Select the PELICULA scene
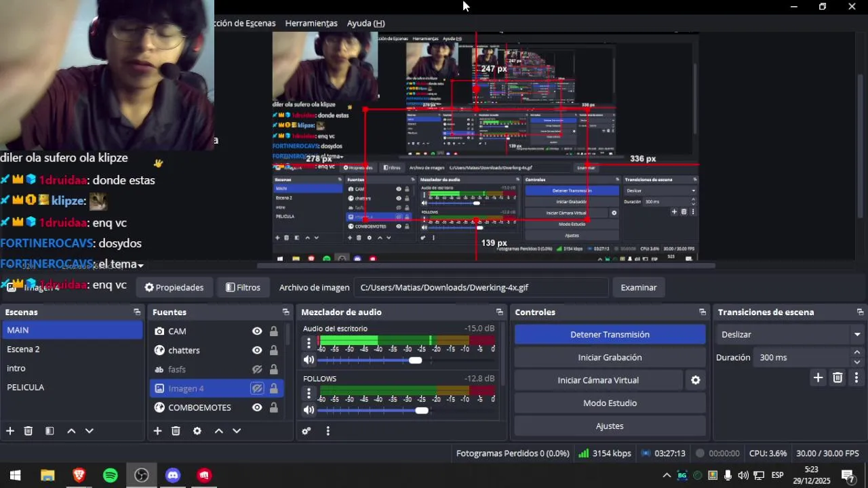This screenshot has height=488, width=868. point(72,387)
